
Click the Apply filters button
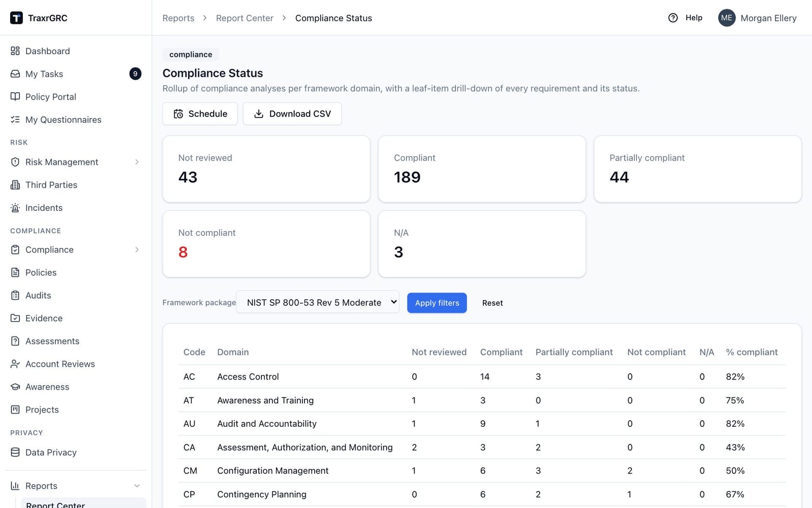coord(437,303)
